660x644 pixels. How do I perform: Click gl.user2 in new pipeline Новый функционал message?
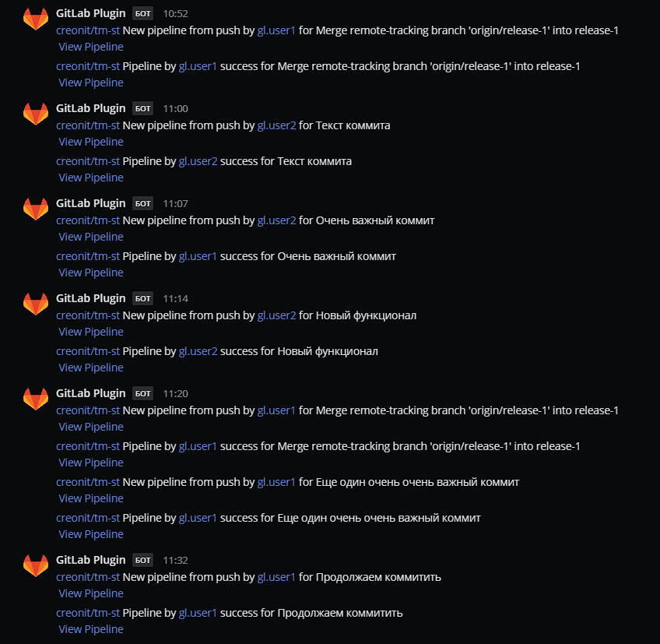276,315
